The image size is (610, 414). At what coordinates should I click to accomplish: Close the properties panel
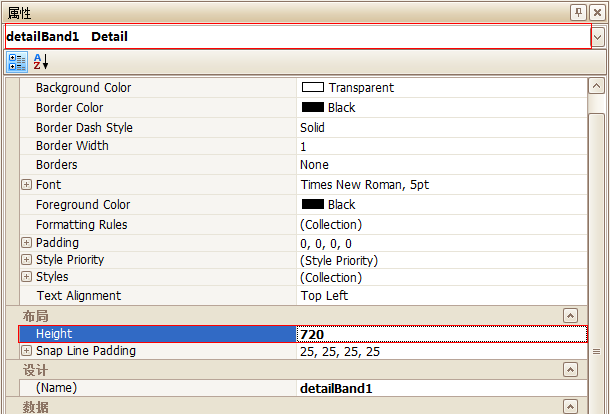click(x=597, y=12)
